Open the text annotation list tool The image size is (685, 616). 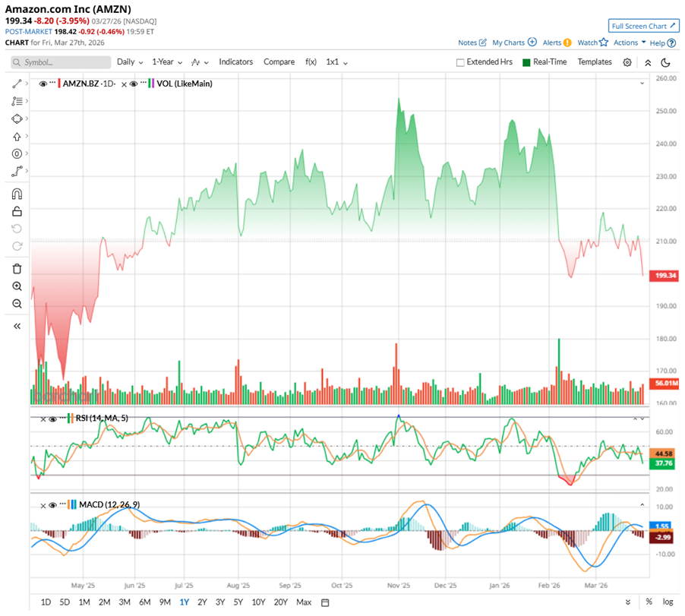pos(17,101)
